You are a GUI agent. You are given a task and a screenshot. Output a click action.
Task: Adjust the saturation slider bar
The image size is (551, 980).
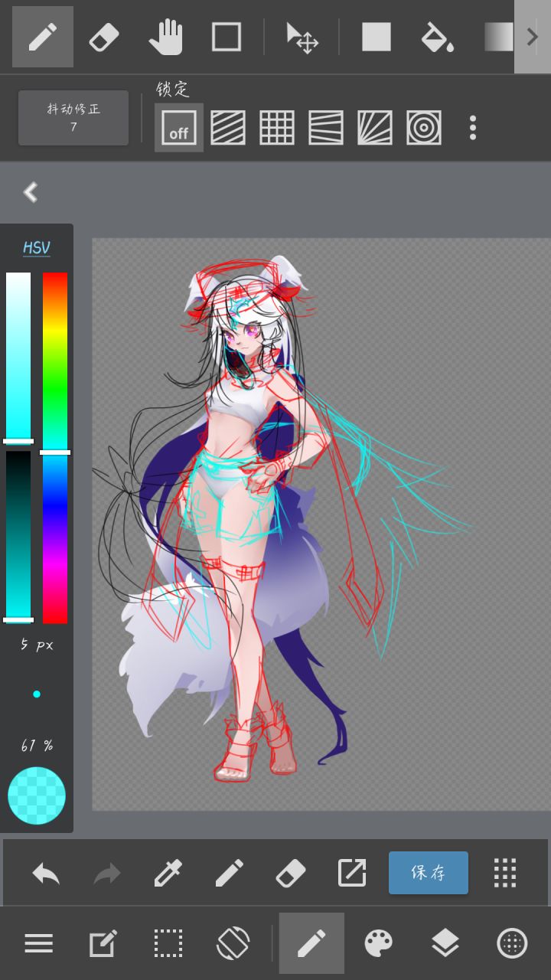click(18, 357)
